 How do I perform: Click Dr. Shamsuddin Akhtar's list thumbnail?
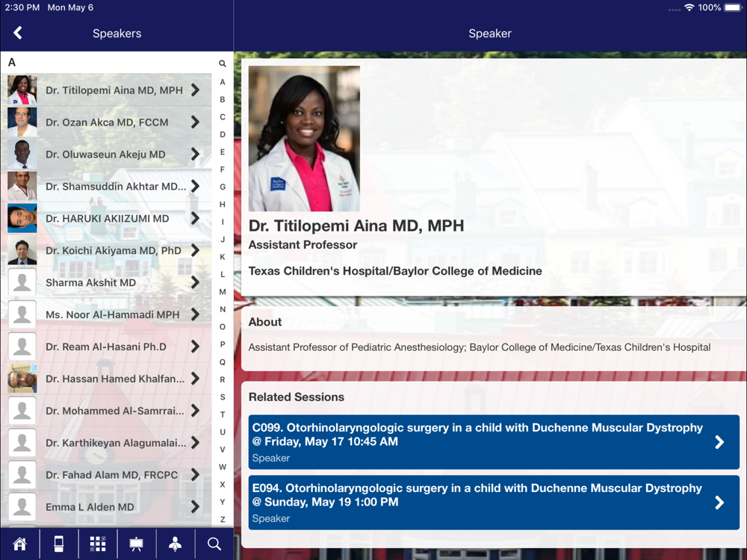[x=22, y=187]
